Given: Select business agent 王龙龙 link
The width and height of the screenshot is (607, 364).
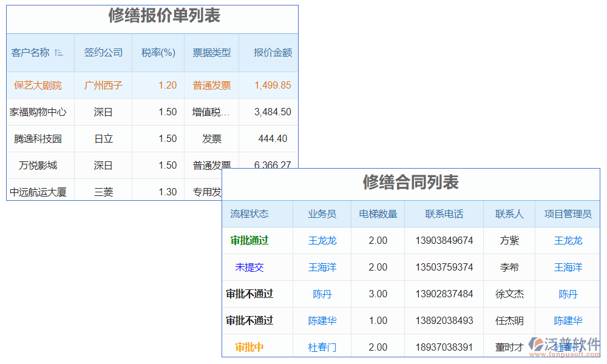Looking at the screenshot, I should (x=322, y=240).
